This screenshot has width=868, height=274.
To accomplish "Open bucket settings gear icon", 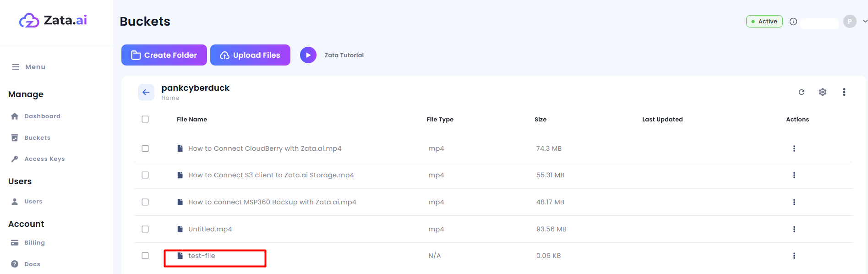I will click(x=822, y=92).
